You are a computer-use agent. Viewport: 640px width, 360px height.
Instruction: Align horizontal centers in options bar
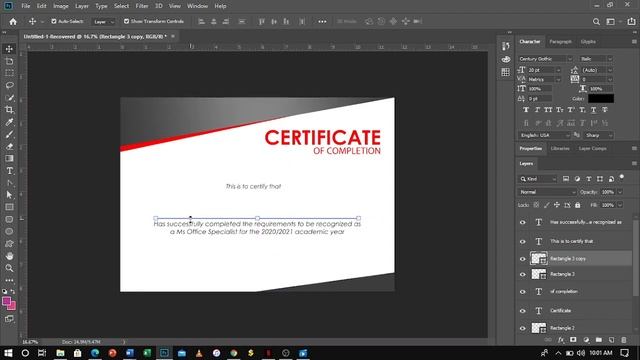[213, 22]
